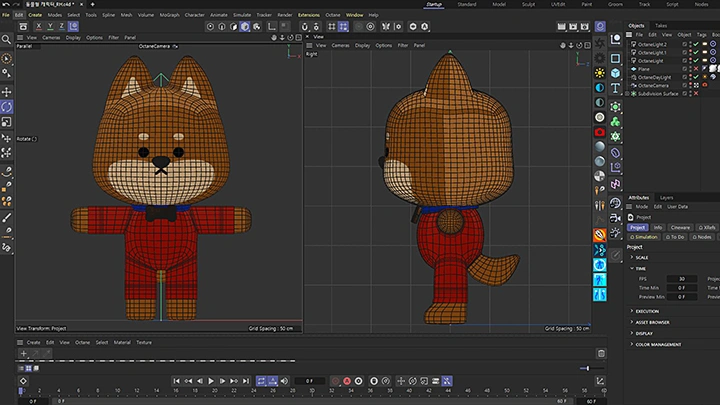This screenshot has width=720, height=405.
Task: Toggle the coordinate system button
Action: pyautogui.click(x=73, y=27)
